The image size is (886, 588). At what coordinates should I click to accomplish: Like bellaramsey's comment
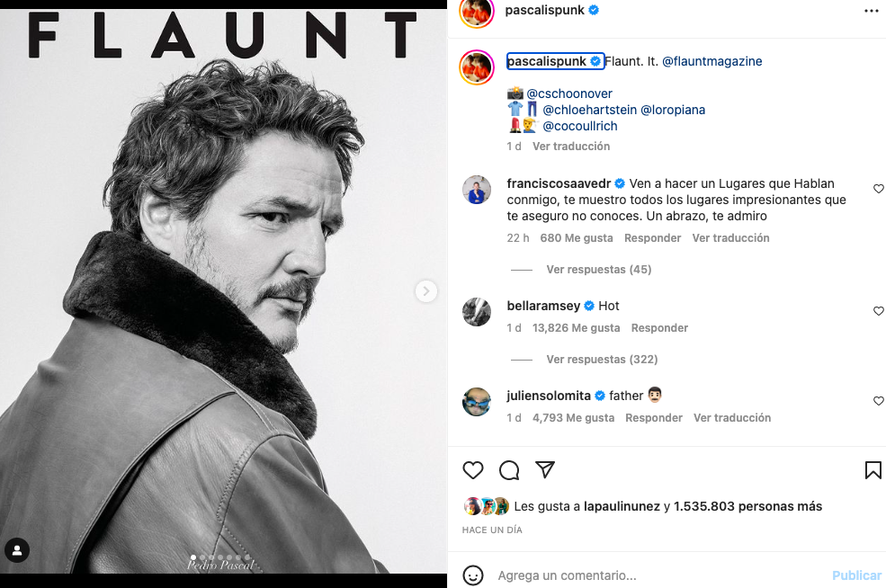pyautogui.click(x=879, y=311)
